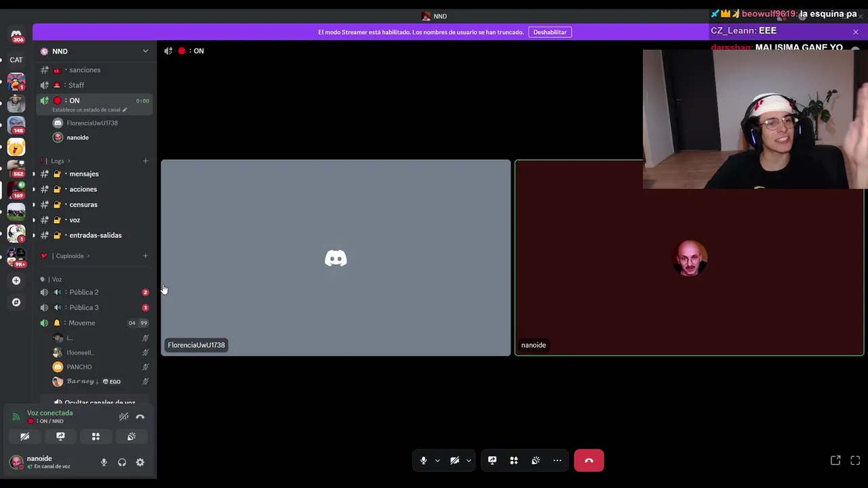868x488 pixels.
Task: Click the Deshabilitar streamer mode button
Action: click(549, 32)
